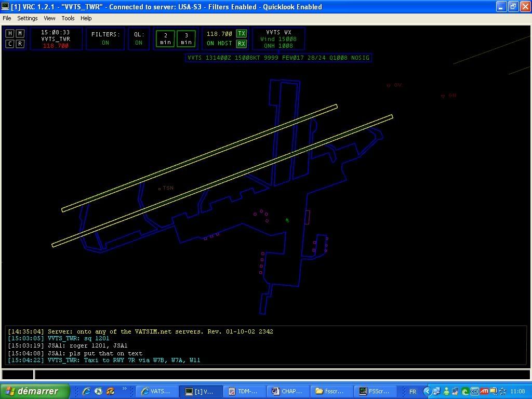Select the green aircraft target on the apron
532x399 pixels.
point(287,220)
